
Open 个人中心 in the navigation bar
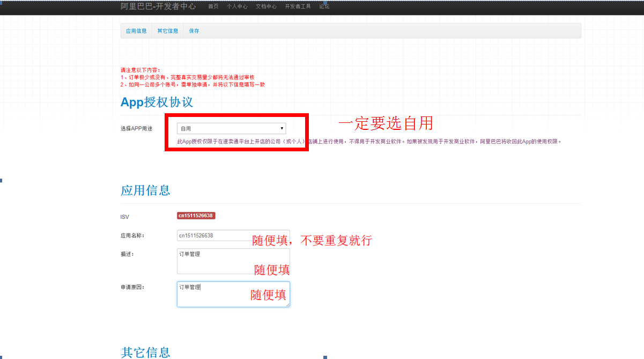[x=237, y=6]
